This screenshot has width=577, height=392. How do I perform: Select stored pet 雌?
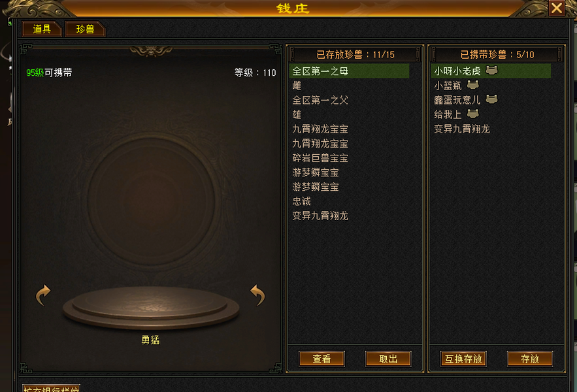click(349, 86)
